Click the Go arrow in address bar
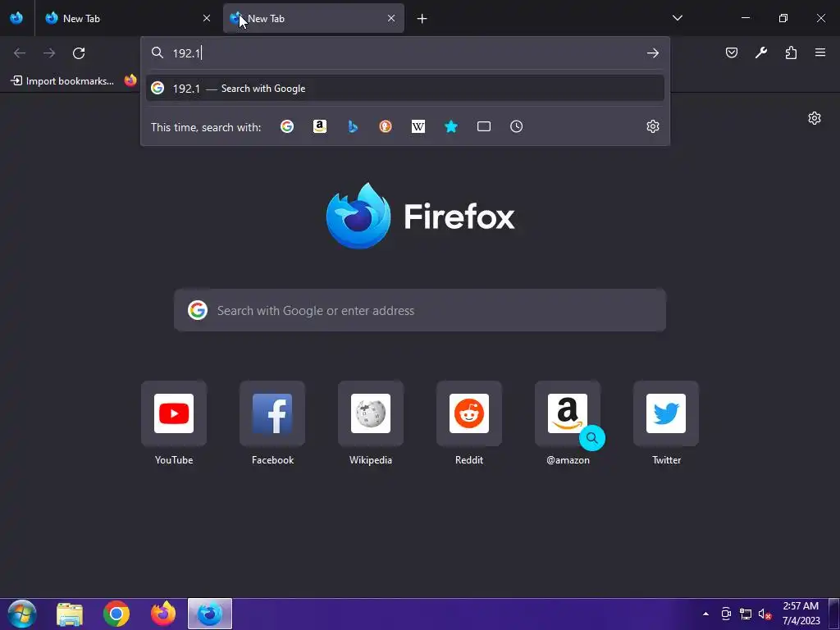 click(x=652, y=53)
